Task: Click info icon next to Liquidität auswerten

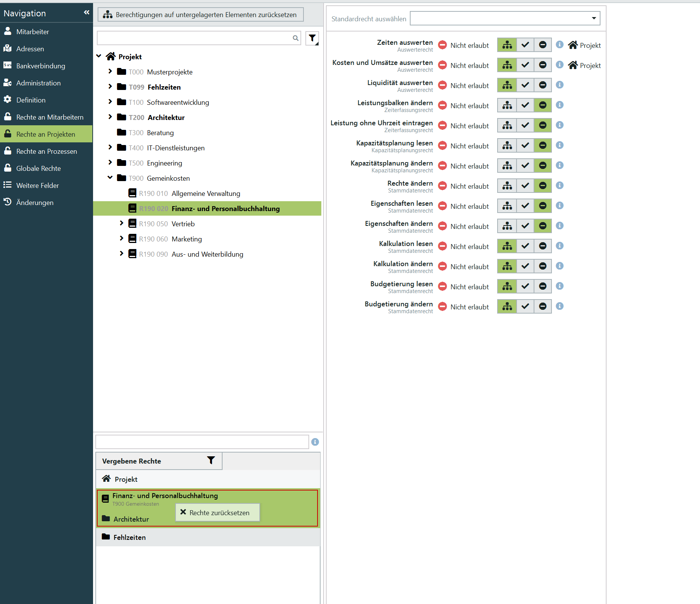Action: click(x=559, y=85)
